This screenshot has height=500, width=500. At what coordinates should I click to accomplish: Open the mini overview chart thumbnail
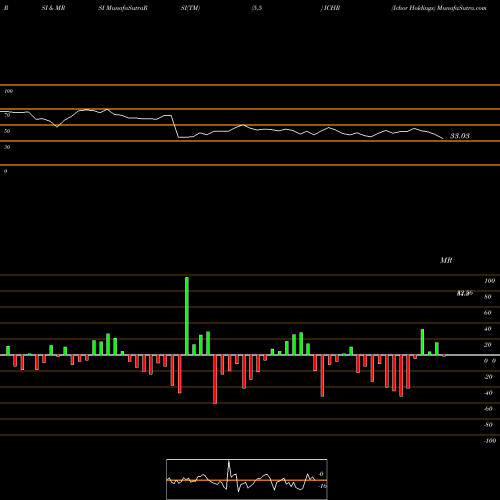pyautogui.click(x=247, y=479)
